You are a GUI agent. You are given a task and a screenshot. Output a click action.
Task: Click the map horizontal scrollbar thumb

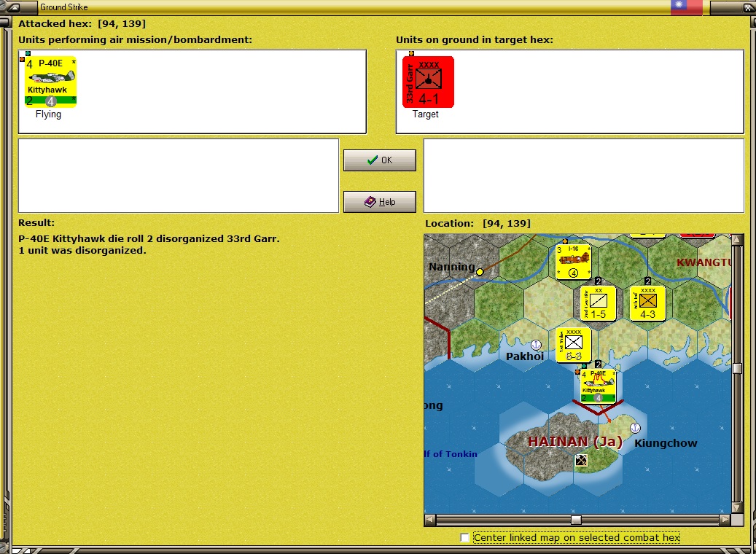click(x=576, y=520)
